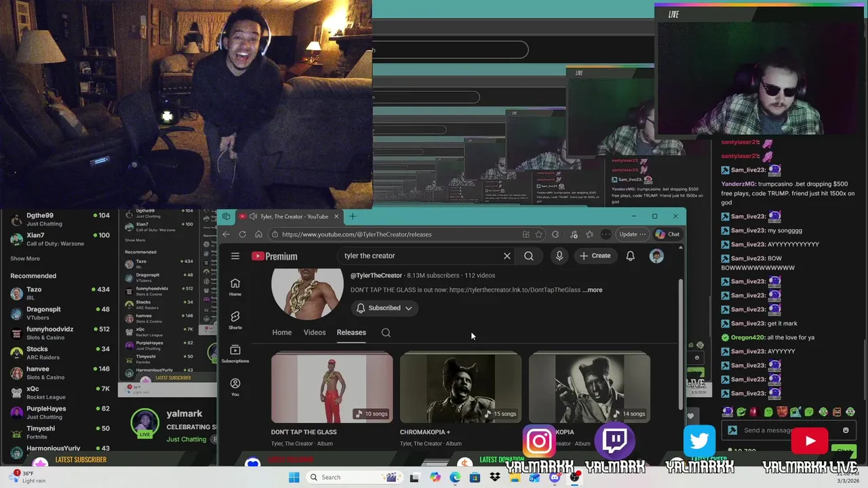The width and height of the screenshot is (868, 488).
Task: Click chat username YanderzMG
Action: (738, 184)
